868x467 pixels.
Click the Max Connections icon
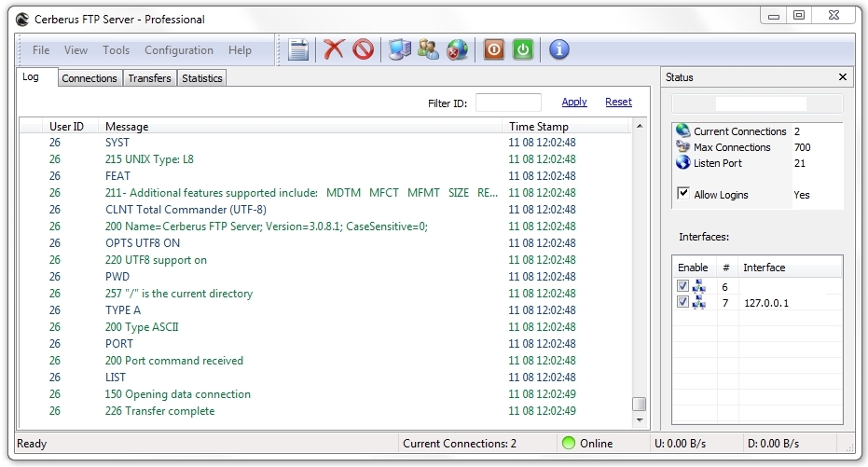pyautogui.click(x=683, y=146)
